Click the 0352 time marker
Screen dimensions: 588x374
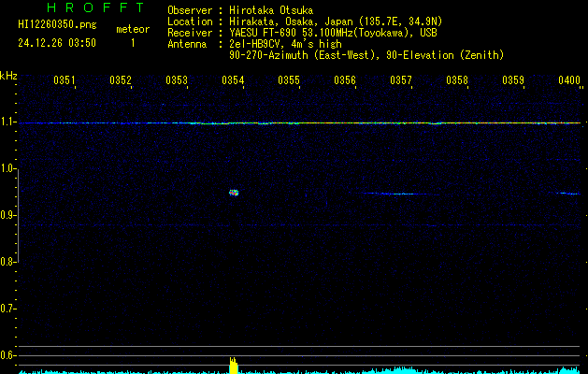(x=121, y=80)
